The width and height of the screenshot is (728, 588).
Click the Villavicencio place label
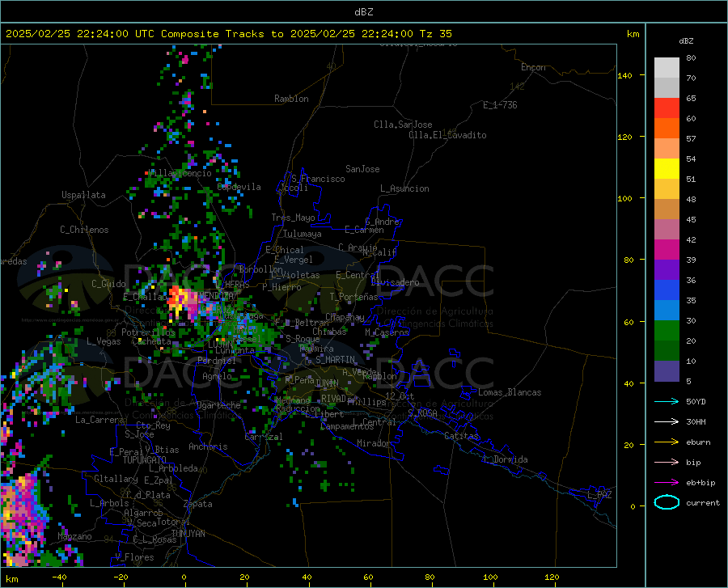coord(180,173)
